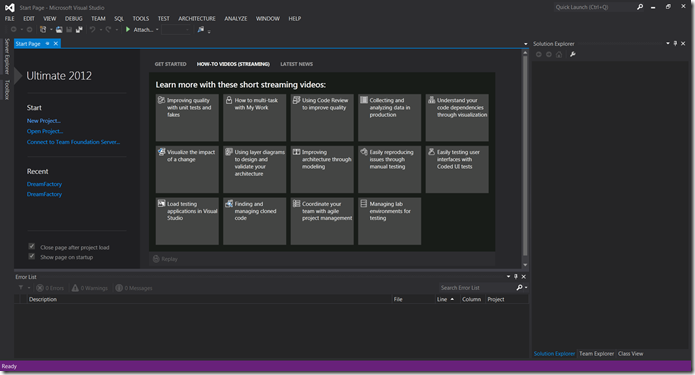Open the FILE menu

pos(10,19)
